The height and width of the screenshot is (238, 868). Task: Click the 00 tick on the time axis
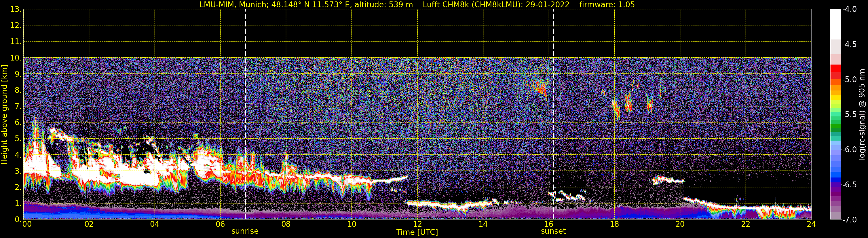click(x=26, y=224)
